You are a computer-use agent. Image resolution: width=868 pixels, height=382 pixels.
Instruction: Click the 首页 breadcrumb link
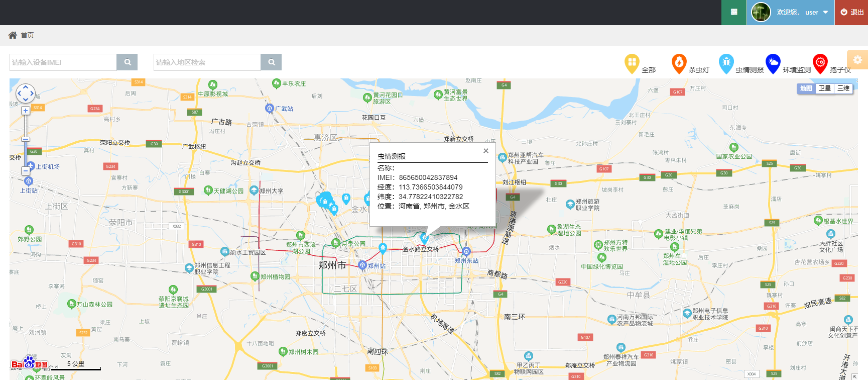click(27, 35)
